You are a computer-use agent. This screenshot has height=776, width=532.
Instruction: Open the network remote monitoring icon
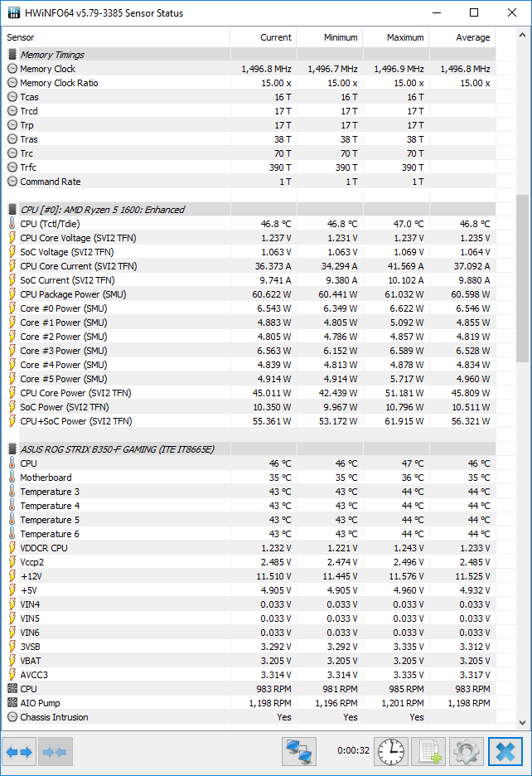tap(298, 752)
